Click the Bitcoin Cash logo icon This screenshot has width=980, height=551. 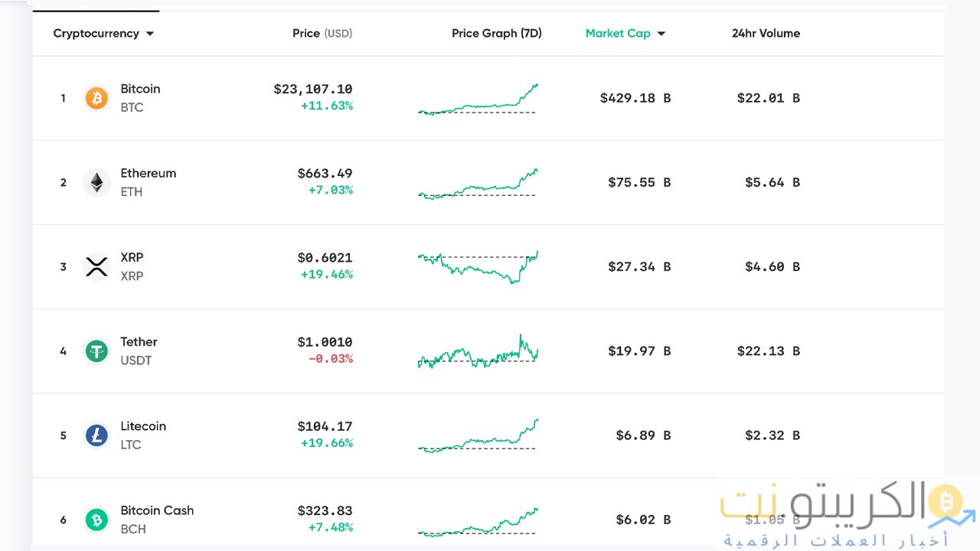tap(96, 519)
